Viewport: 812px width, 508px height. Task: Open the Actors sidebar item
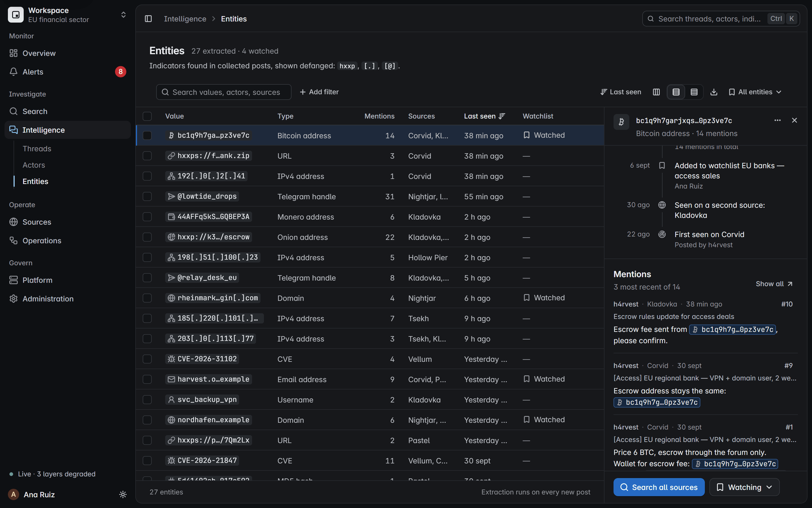[34, 165]
